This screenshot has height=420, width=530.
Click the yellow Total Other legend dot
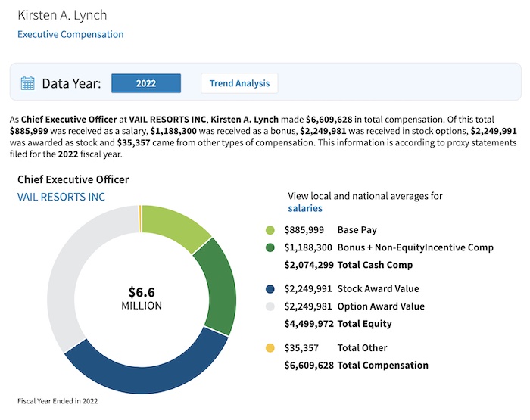pos(270,348)
